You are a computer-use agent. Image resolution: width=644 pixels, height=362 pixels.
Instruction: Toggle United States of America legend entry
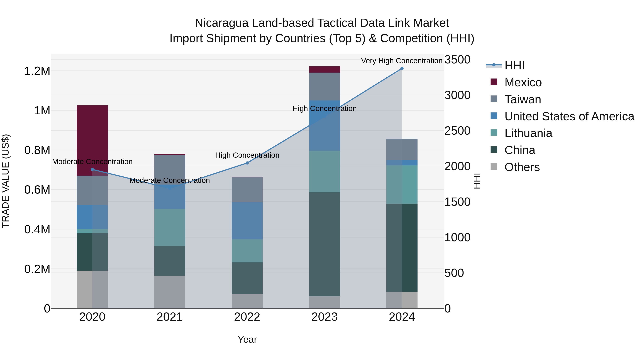pos(562,116)
